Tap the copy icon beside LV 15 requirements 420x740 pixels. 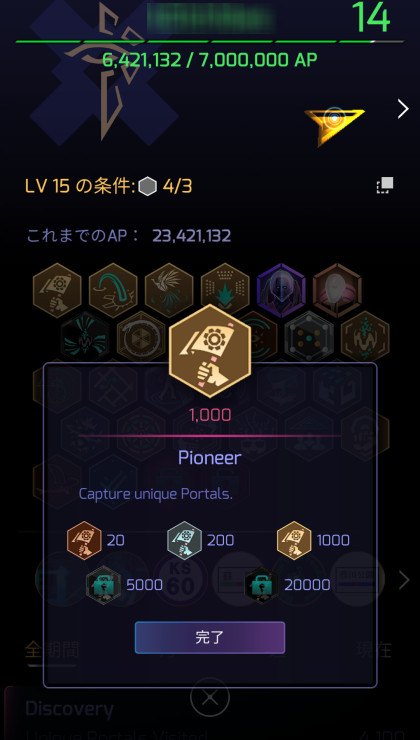[385, 185]
